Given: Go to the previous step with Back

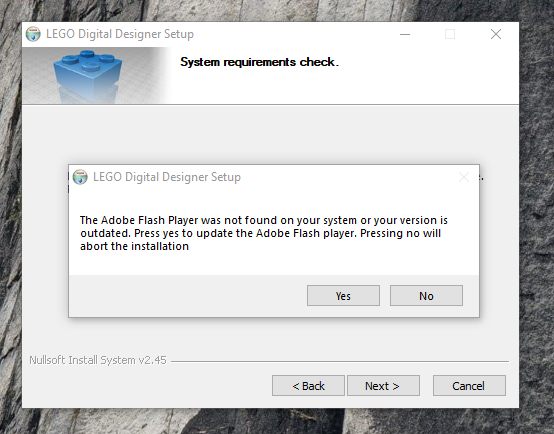Looking at the screenshot, I should (x=308, y=386).
